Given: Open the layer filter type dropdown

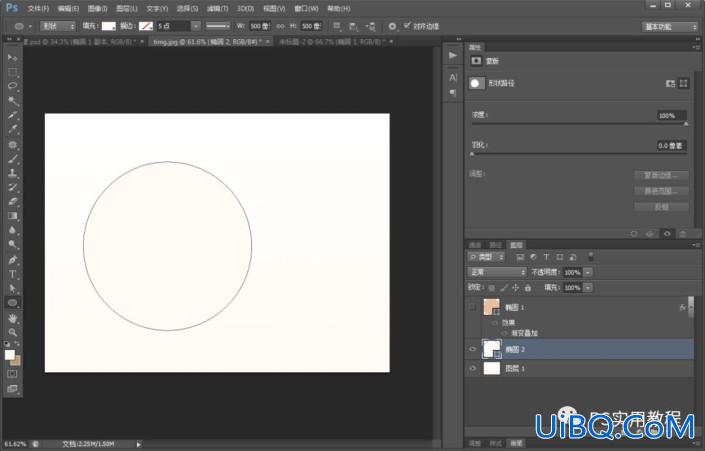Looking at the screenshot, I should click(486, 257).
